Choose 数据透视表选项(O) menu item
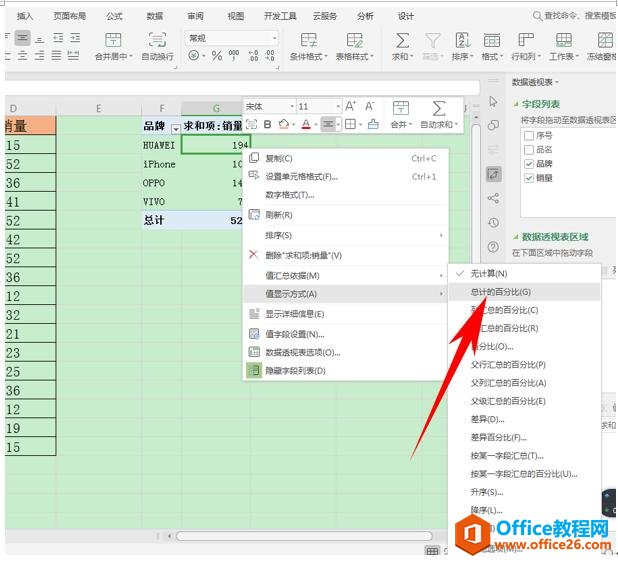Image resolution: width=618 pixels, height=562 pixels. coord(346,353)
